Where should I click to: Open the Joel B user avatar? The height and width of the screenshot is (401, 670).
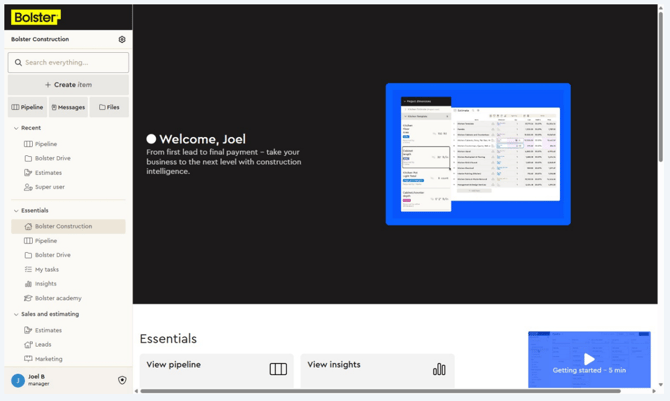[x=18, y=380]
